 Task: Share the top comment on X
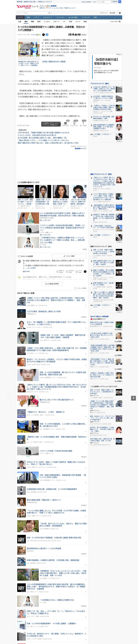[85, 272]
